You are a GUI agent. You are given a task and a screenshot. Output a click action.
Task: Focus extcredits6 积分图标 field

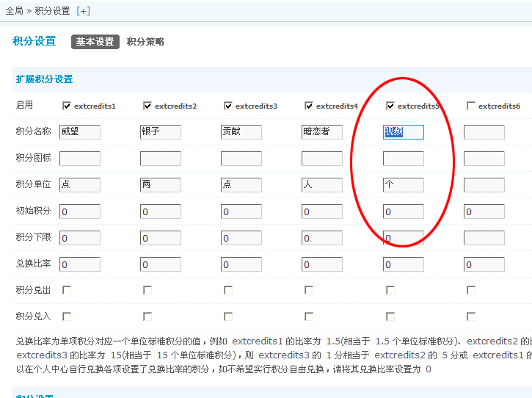click(x=484, y=159)
